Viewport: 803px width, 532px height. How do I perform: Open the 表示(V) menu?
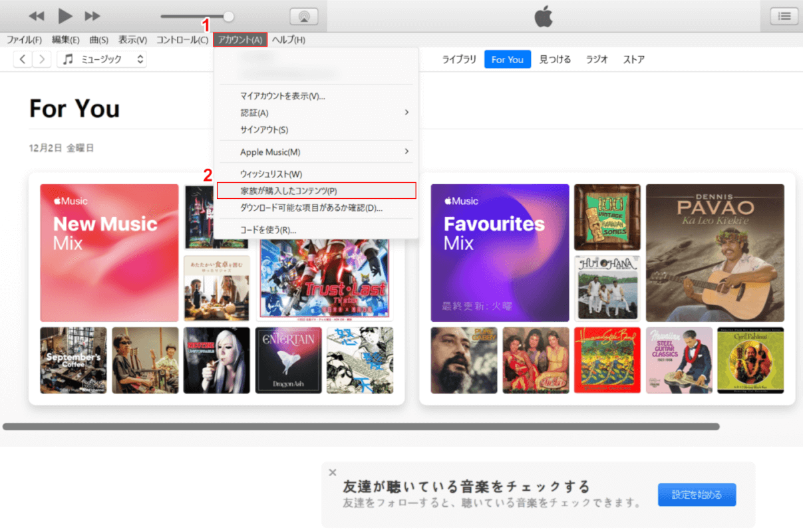pos(133,40)
